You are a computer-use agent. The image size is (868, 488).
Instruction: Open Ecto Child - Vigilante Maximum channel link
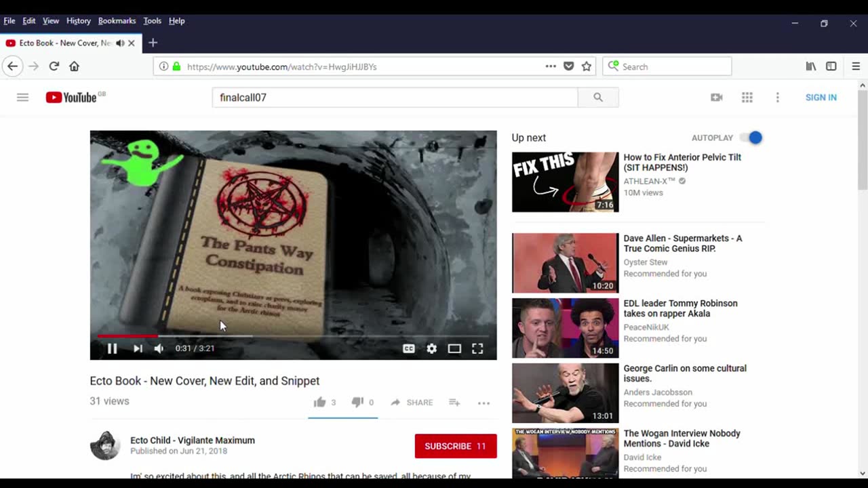click(x=193, y=440)
